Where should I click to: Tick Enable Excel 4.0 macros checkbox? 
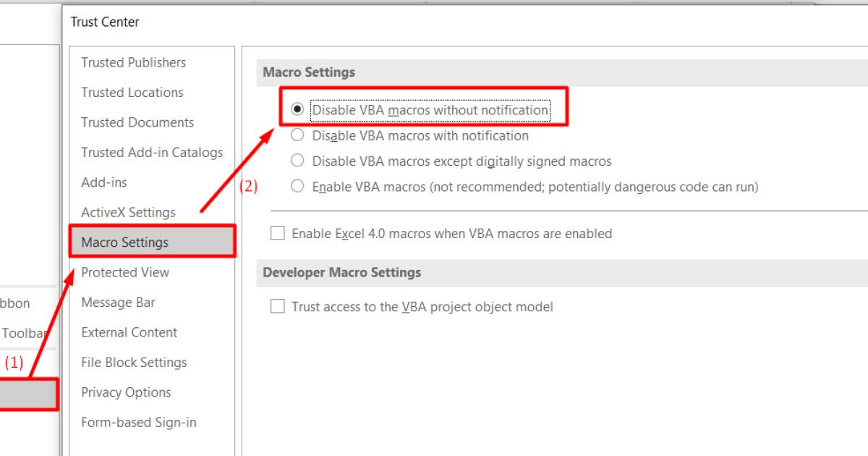click(277, 234)
